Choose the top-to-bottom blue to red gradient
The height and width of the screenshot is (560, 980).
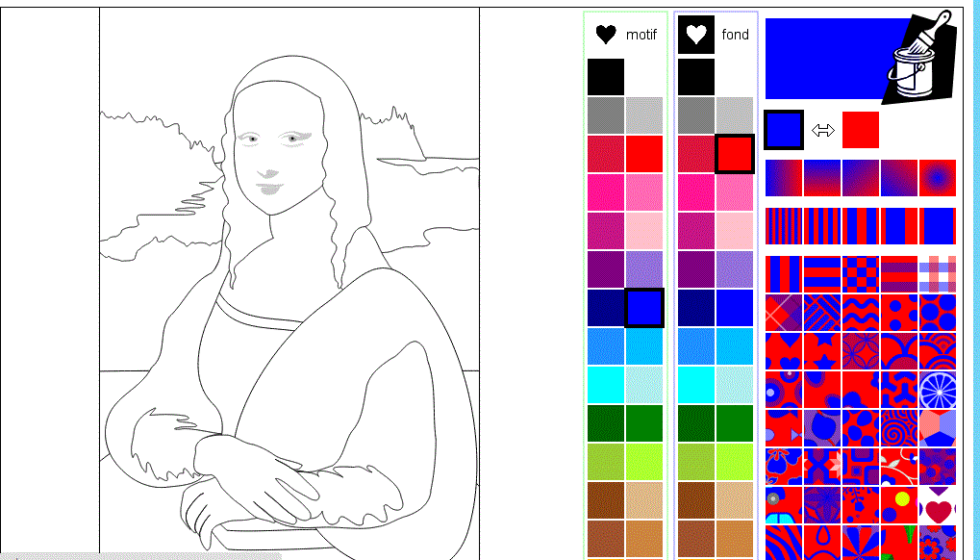pos(822,178)
